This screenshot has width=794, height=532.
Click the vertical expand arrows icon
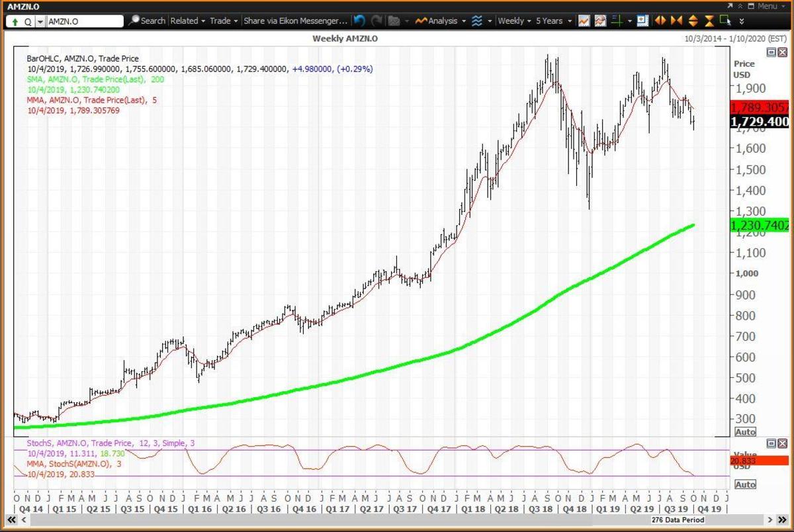point(693,21)
